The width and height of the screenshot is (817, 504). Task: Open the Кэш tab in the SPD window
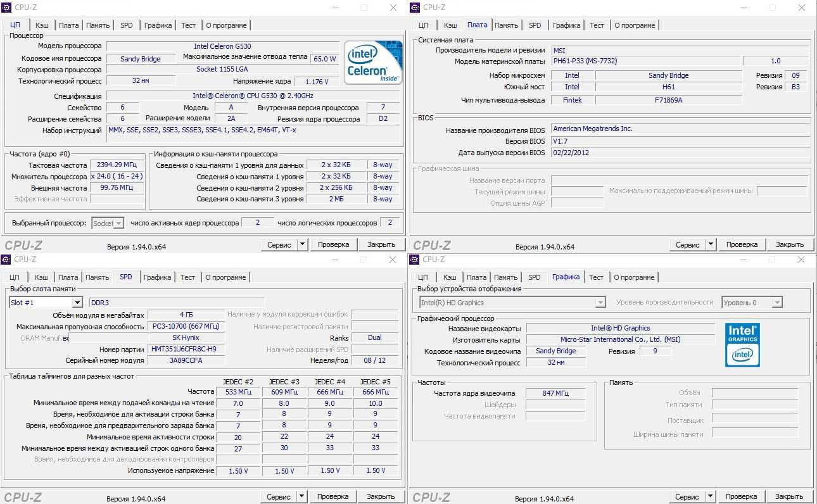point(41,277)
